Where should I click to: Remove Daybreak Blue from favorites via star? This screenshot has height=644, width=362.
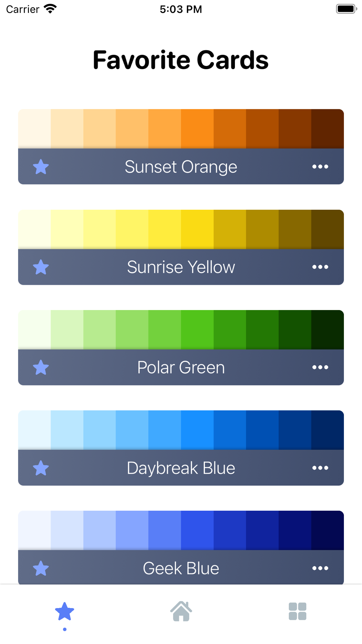41,468
